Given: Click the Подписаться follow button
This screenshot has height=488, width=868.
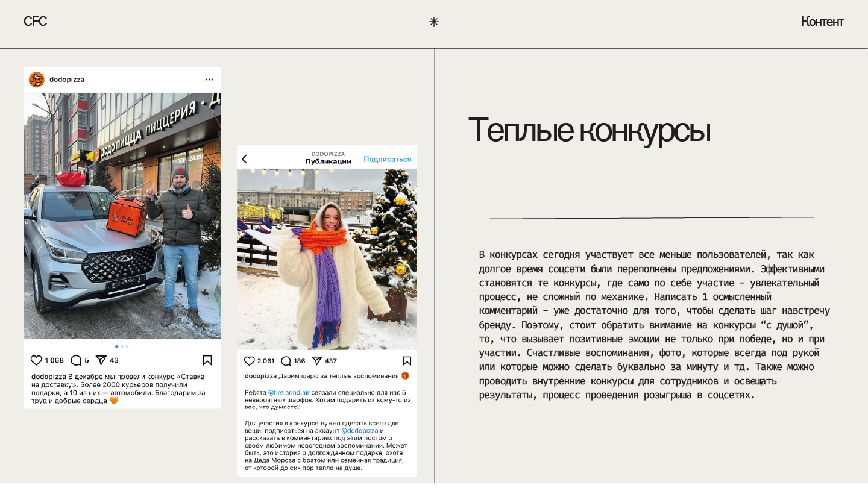Looking at the screenshot, I should tap(387, 160).
